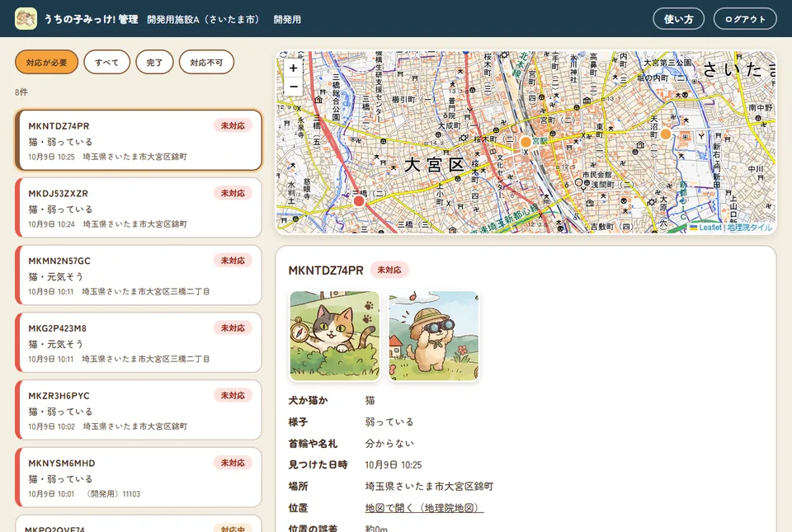
Task: Click the 場所 value 埼玉県さいたま市大宮区錦町
Action: point(429,486)
